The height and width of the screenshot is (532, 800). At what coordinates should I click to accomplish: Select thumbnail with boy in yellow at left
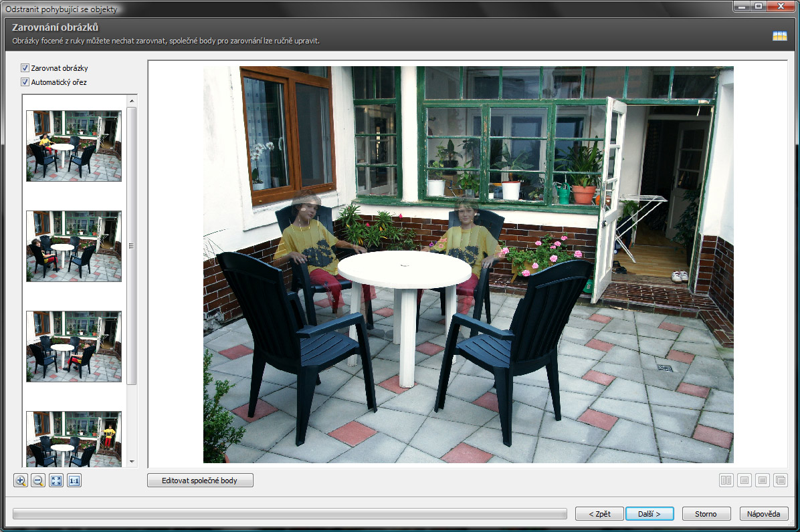(x=74, y=146)
